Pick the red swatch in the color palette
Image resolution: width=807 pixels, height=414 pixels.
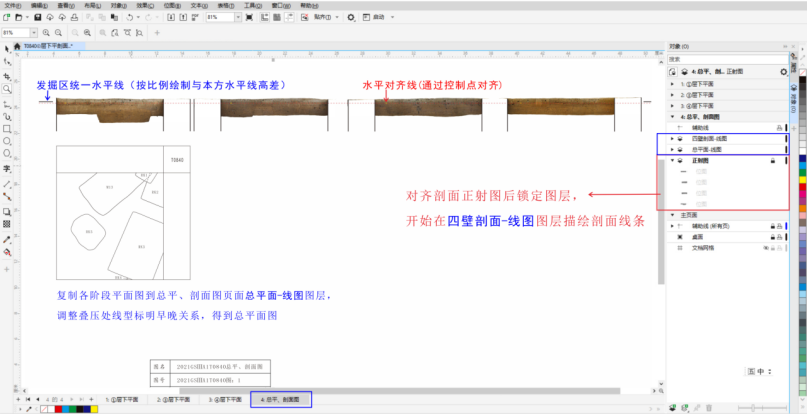tap(800, 186)
